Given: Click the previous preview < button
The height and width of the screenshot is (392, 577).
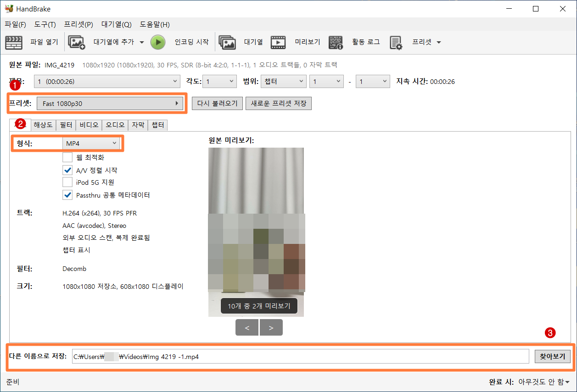Looking at the screenshot, I should click(x=247, y=328).
